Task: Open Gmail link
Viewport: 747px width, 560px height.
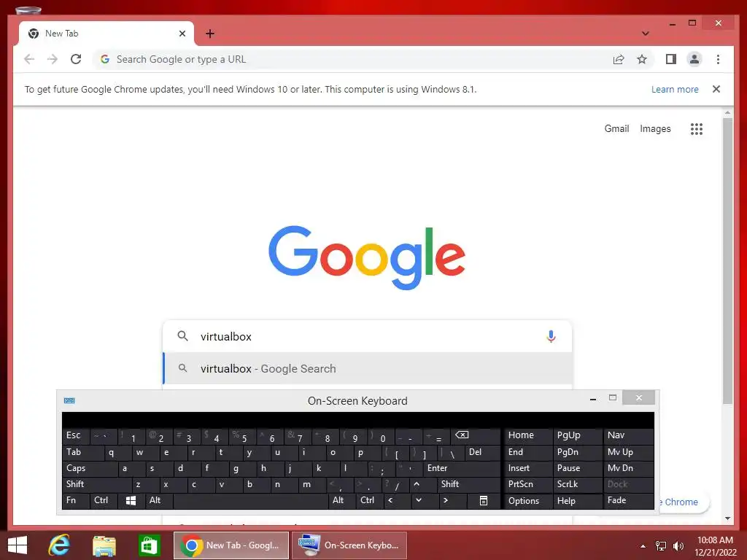Action: pos(616,128)
